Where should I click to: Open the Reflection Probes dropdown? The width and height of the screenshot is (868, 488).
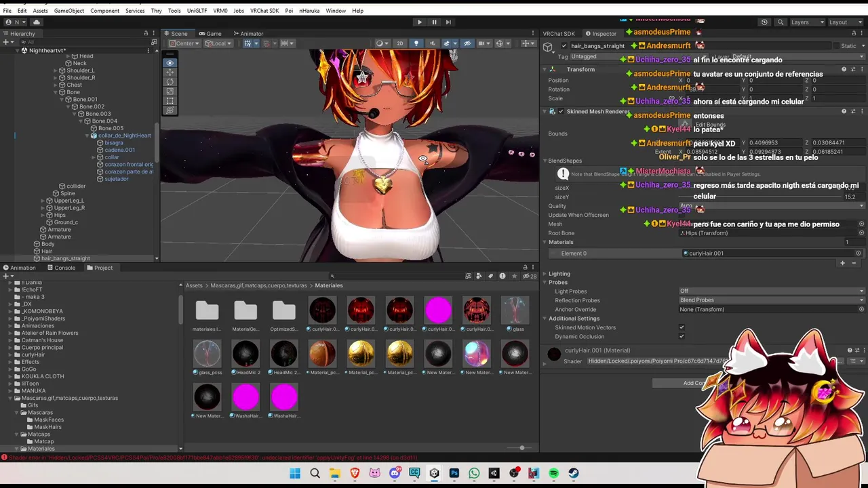point(772,300)
